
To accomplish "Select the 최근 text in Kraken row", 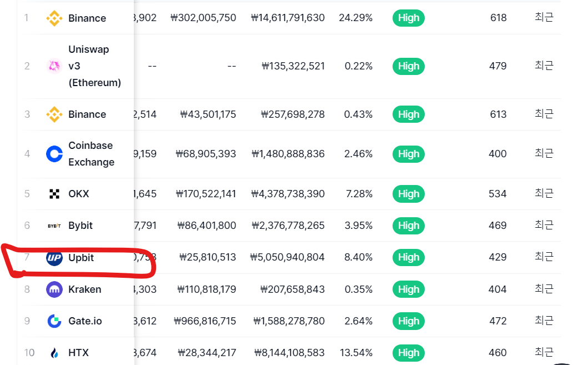I will click(544, 289).
